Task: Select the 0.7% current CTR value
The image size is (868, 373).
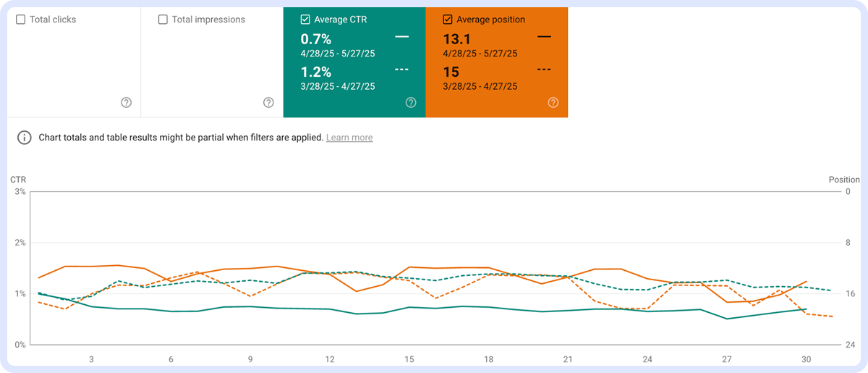Action: 316,39
